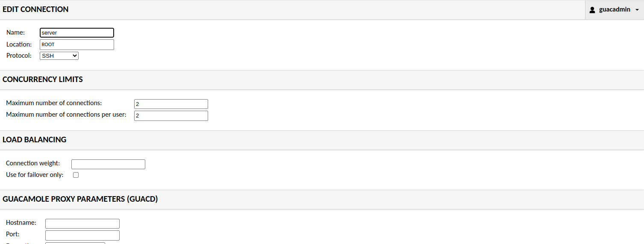Enable the 'Use for failover only' checkbox
This screenshot has width=644, height=244.
pyautogui.click(x=76, y=175)
